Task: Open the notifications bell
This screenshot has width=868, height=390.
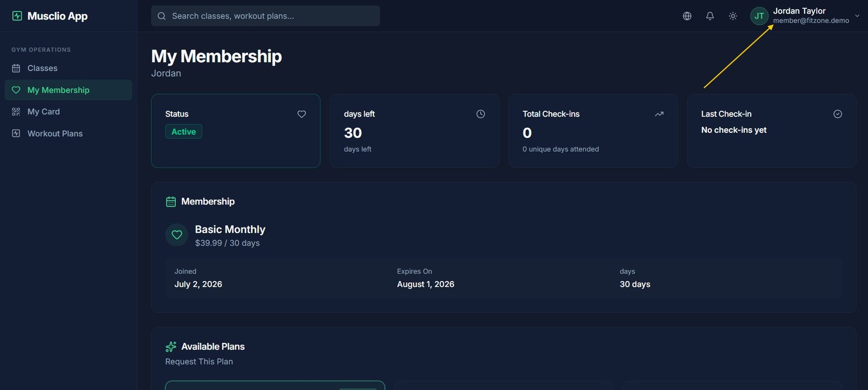Action: [x=710, y=16]
